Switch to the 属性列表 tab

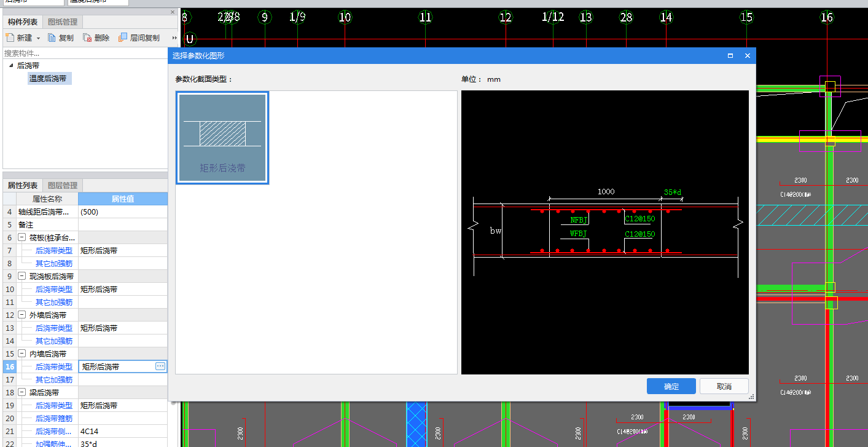pos(23,186)
